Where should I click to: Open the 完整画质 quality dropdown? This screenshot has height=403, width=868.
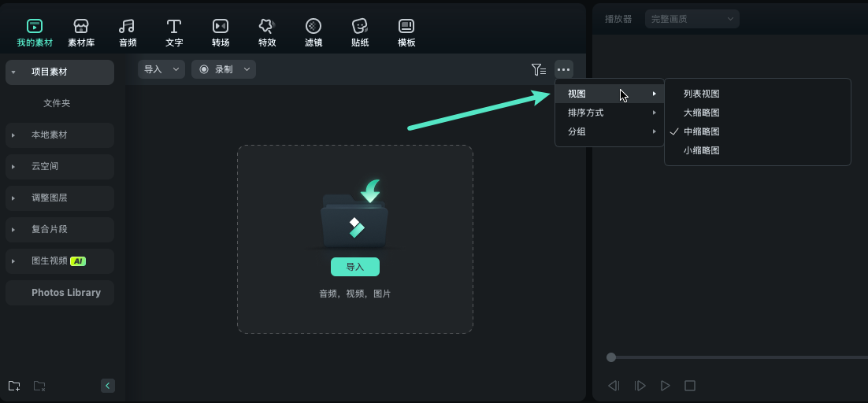(692, 19)
